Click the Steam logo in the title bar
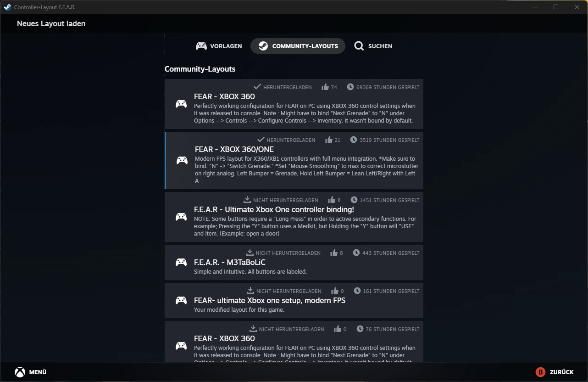The height and width of the screenshot is (382, 588). point(7,7)
